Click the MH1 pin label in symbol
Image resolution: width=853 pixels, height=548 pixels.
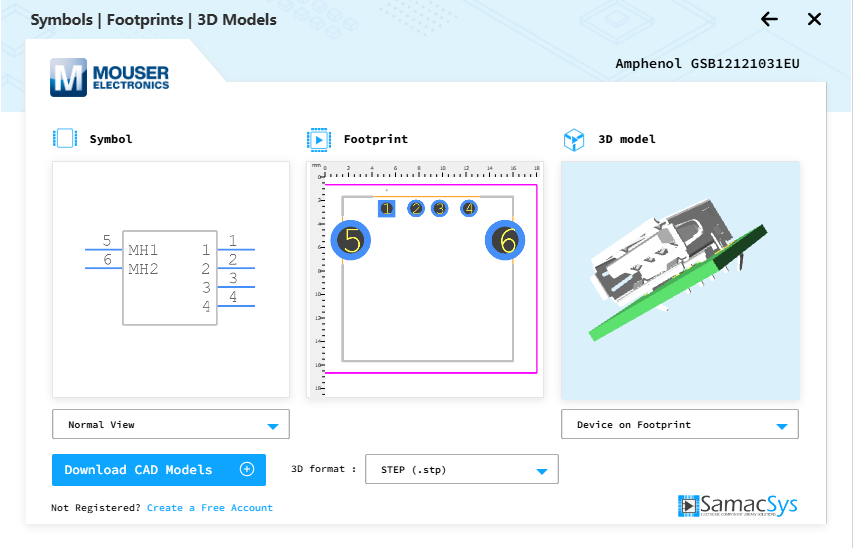(x=143, y=250)
